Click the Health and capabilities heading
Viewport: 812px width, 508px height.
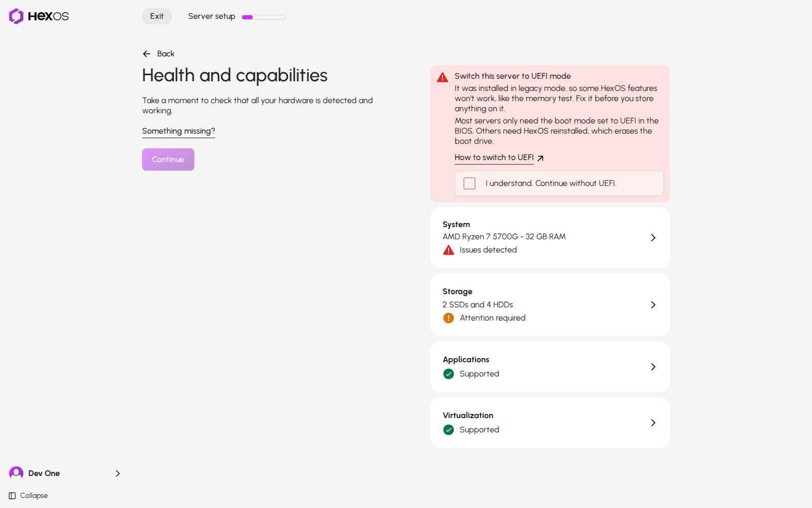coord(235,75)
